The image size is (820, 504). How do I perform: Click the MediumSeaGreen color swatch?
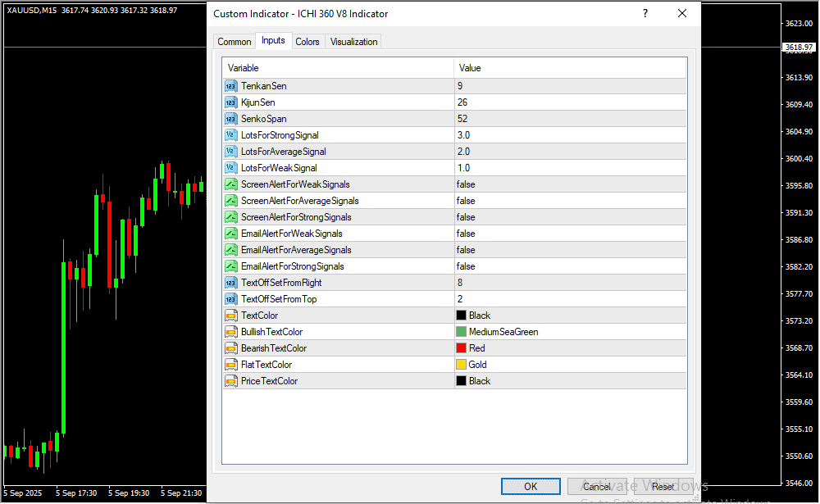point(462,332)
